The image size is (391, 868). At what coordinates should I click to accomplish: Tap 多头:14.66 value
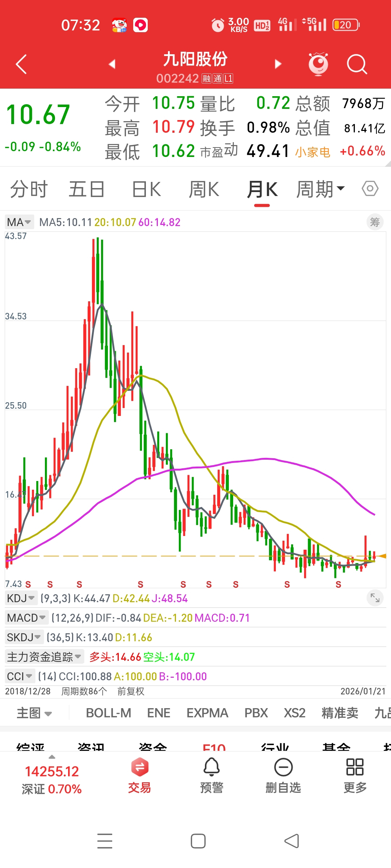point(115,657)
